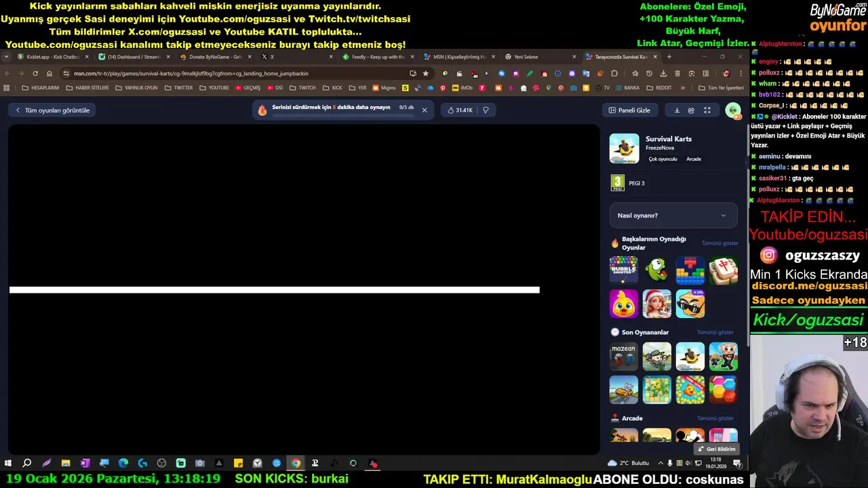This screenshot has width=868, height=488.
Task: Dismiss the streak notification banner
Action: click(425, 110)
